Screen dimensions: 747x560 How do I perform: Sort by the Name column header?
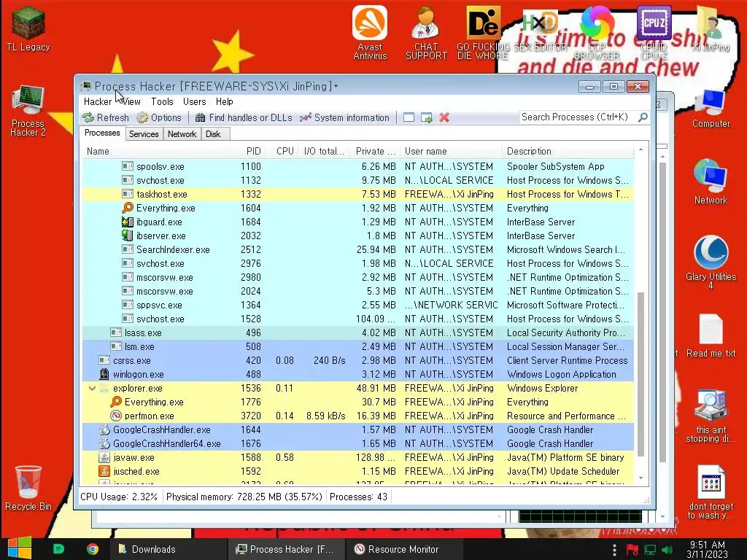tap(156, 151)
